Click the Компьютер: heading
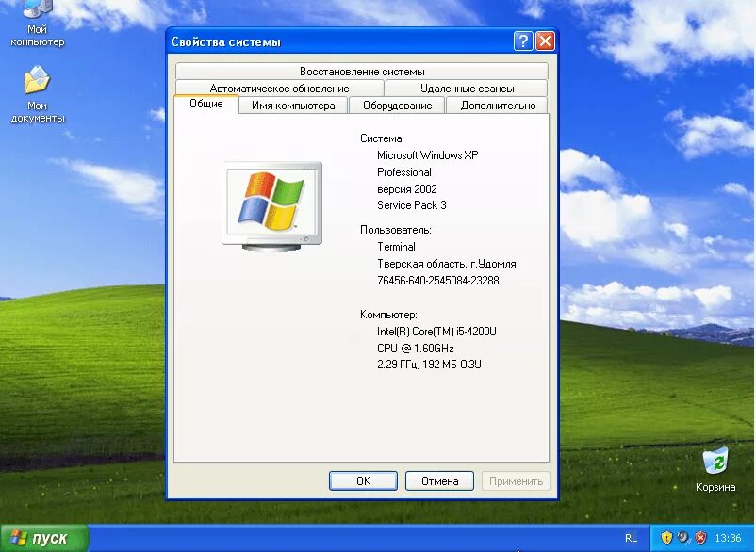The height and width of the screenshot is (552, 756). (x=388, y=315)
